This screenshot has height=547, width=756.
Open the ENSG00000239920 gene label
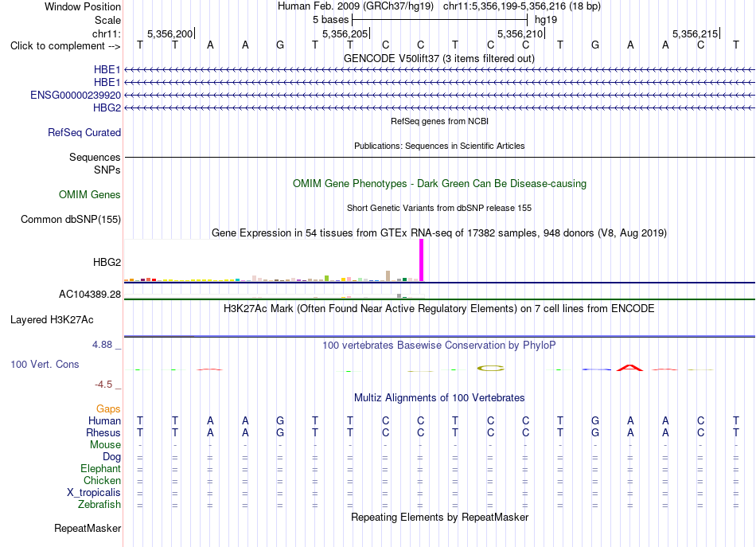76,95
